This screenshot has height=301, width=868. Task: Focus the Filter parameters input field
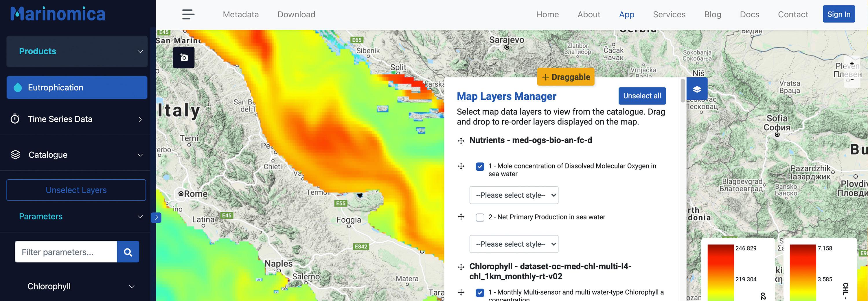tap(66, 252)
